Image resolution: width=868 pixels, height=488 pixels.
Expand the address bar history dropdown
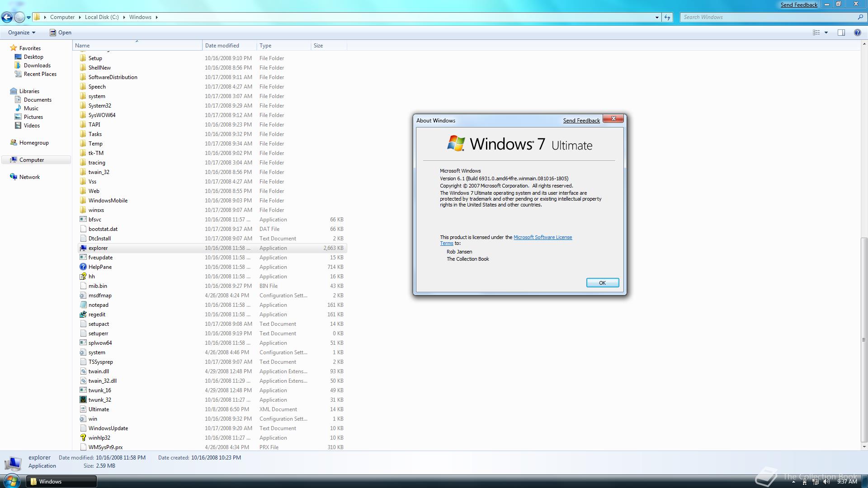pos(657,17)
